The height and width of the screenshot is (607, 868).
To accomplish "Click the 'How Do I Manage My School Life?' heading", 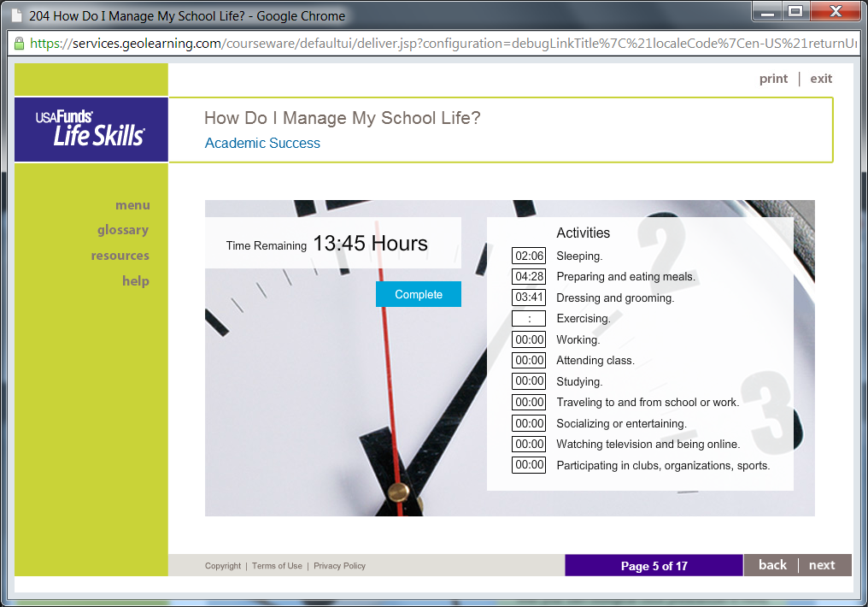I will [x=342, y=118].
